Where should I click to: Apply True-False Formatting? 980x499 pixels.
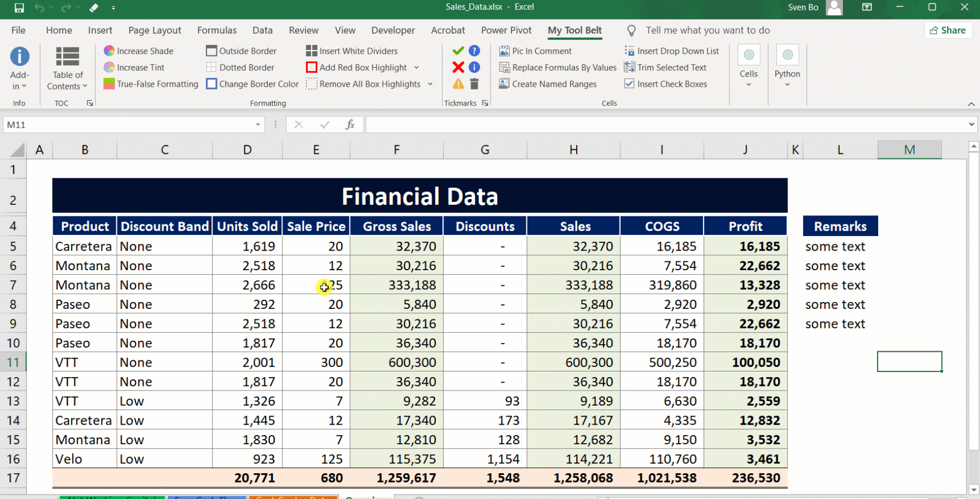[151, 84]
